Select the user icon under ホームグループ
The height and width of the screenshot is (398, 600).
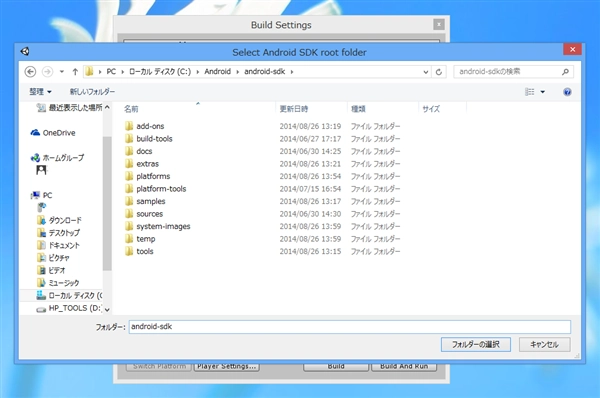(41, 170)
